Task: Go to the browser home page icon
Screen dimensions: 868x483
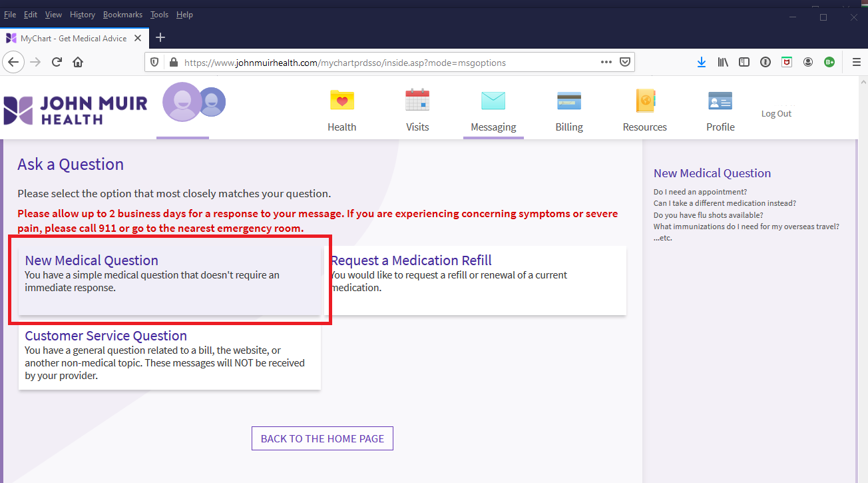Action: 78,62
